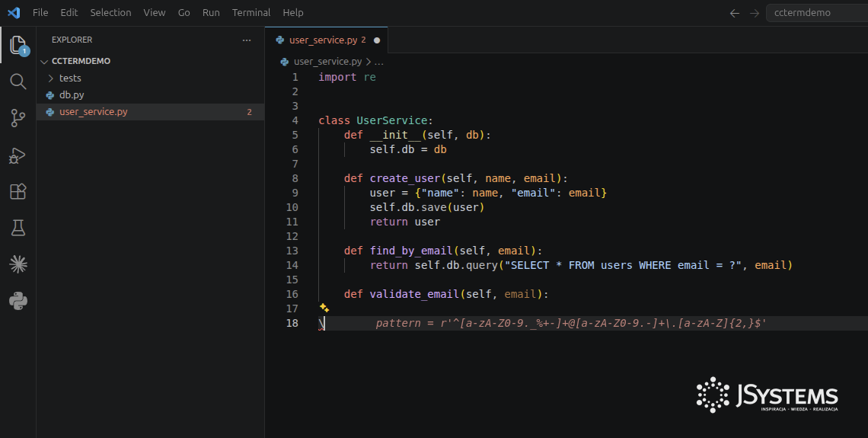Open the Run menu
Image resolution: width=868 pixels, height=438 pixels.
pos(211,12)
